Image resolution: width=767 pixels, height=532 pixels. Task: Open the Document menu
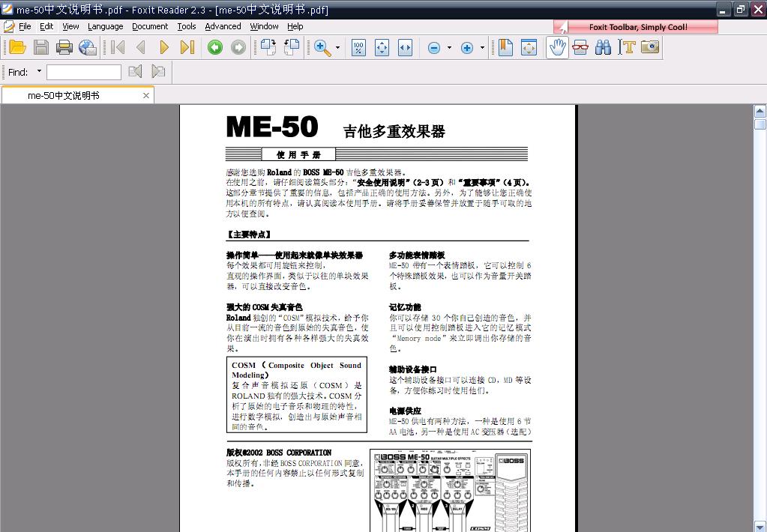pyautogui.click(x=150, y=26)
